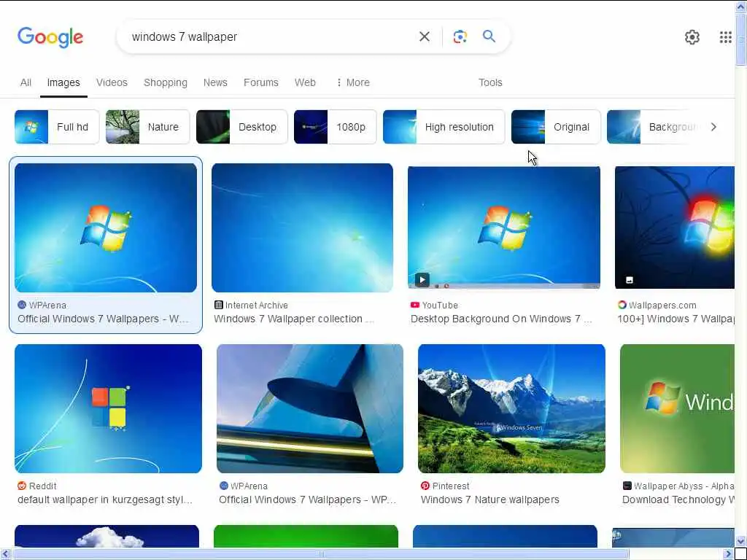This screenshot has width=747, height=560.
Task: Open "Desktop Background On Windows 7" link
Action: point(501,319)
